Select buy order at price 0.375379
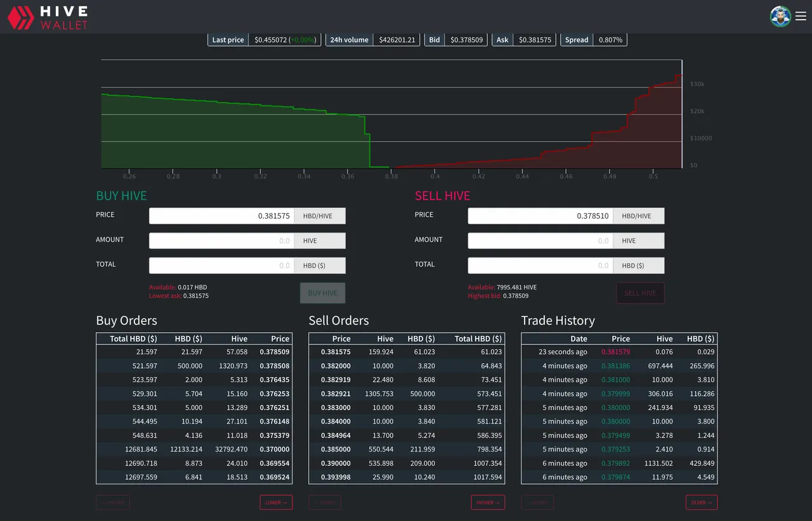Viewport: 812px width, 521px height. click(194, 435)
